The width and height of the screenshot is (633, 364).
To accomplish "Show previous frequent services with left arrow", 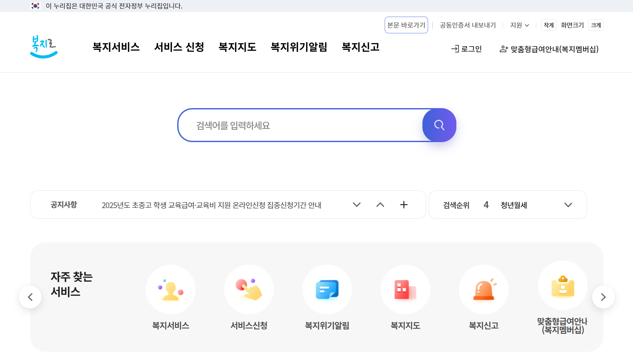I will 30,297.
